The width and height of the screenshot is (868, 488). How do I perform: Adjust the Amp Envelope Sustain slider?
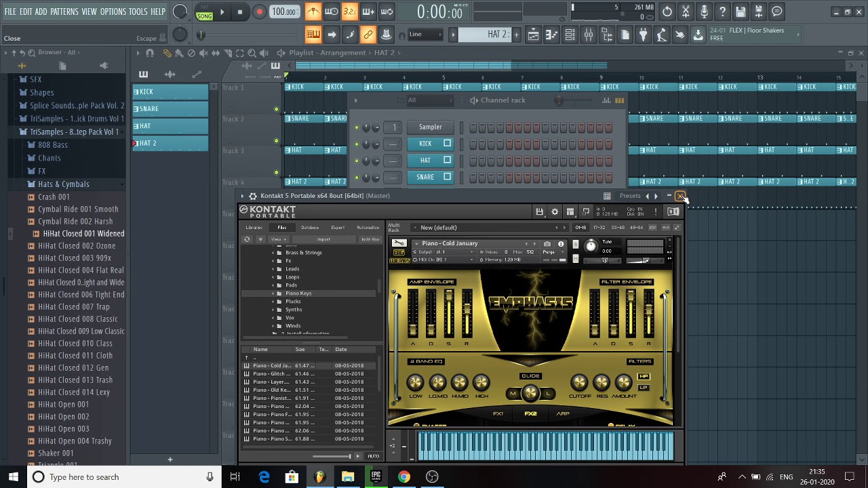(449, 313)
